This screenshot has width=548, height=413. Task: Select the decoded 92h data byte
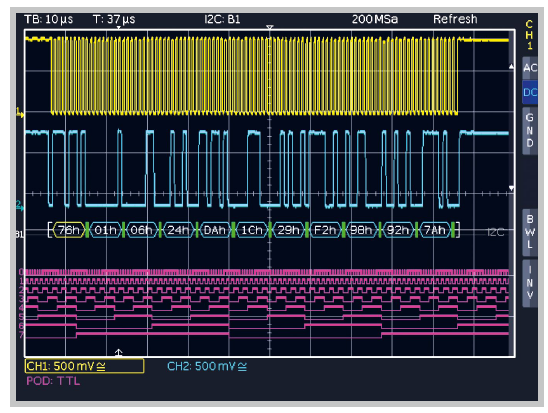pos(398,230)
